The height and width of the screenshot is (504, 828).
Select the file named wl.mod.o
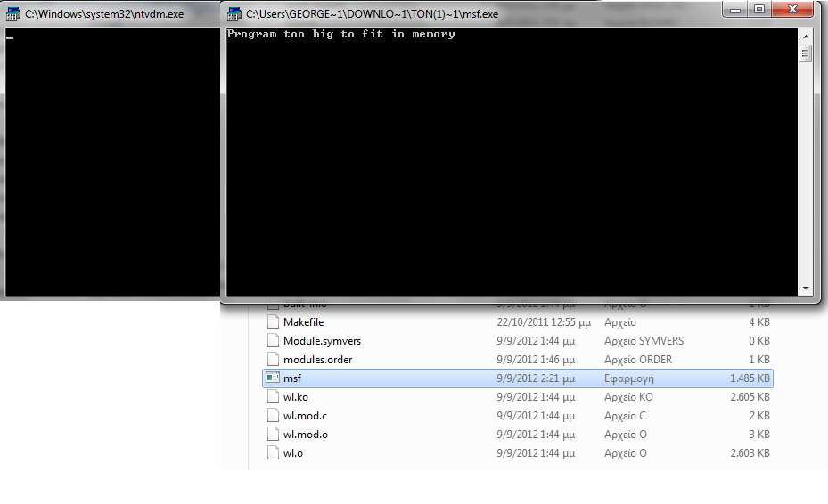pos(306,435)
